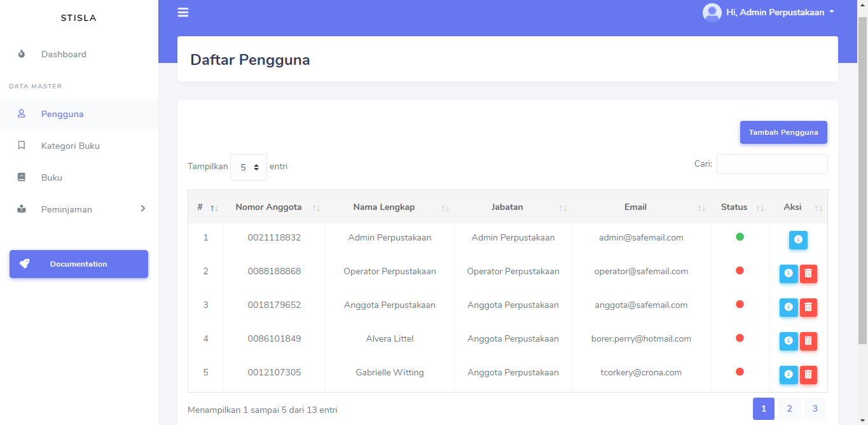This screenshot has width=868, height=425.
Task: Open the Documentation page
Action: (78, 263)
